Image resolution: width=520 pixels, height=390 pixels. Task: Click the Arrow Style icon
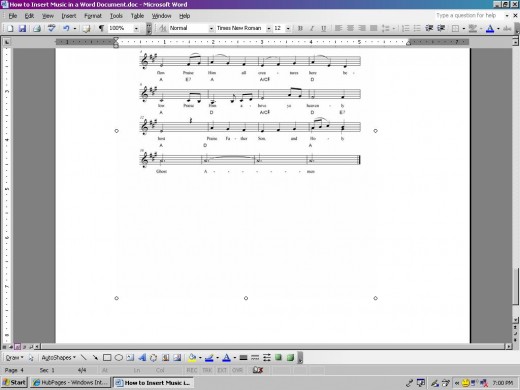click(267, 358)
